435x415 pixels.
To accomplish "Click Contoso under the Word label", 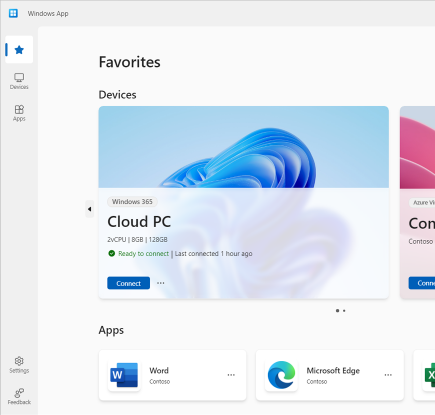I will [160, 382].
